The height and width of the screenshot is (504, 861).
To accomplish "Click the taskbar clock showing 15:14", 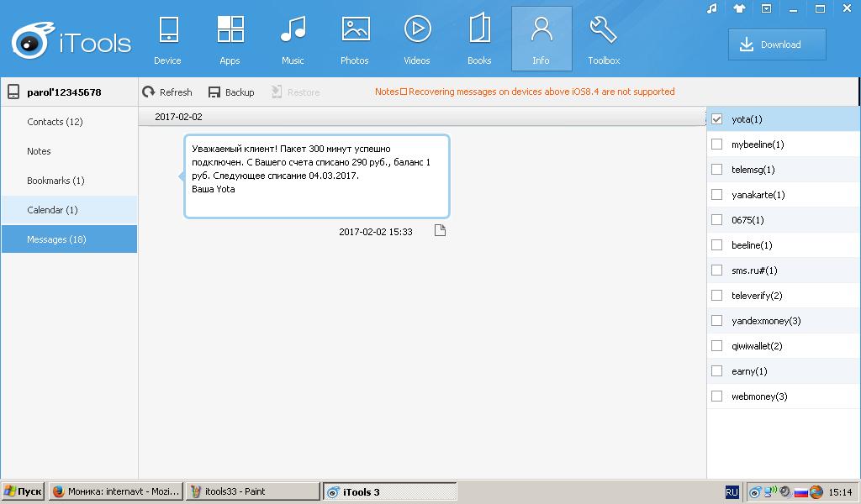I will click(x=840, y=492).
